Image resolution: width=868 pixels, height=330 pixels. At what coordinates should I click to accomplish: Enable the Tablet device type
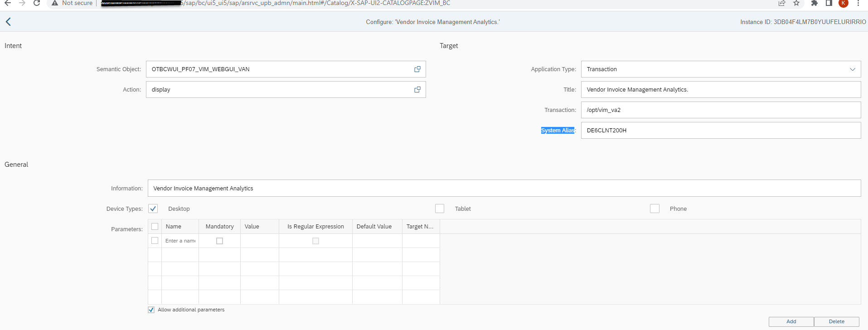pos(440,209)
